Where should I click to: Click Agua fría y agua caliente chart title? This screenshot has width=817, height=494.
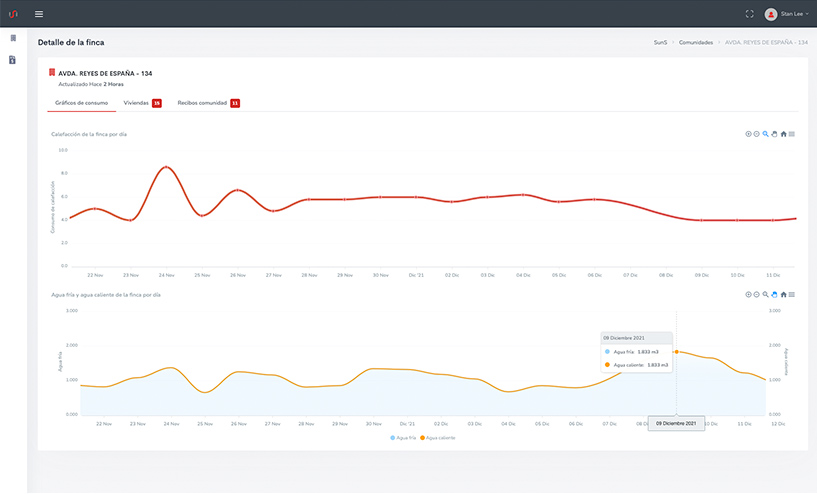coord(106,295)
